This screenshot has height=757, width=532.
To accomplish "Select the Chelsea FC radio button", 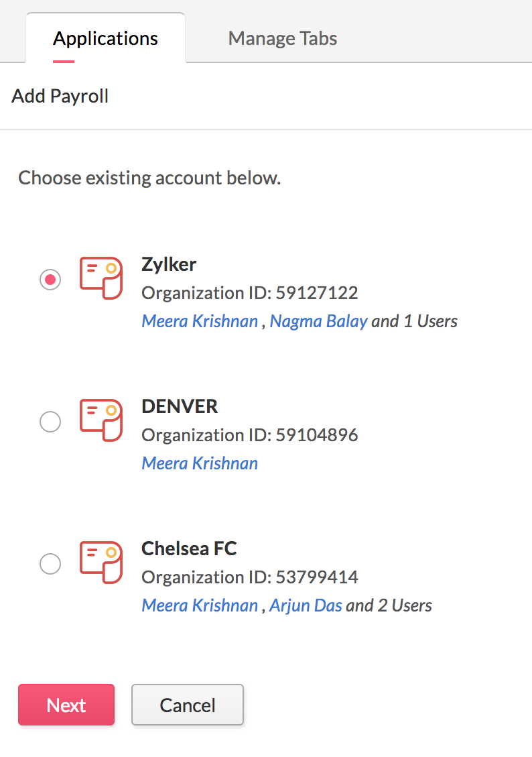I will pyautogui.click(x=50, y=564).
